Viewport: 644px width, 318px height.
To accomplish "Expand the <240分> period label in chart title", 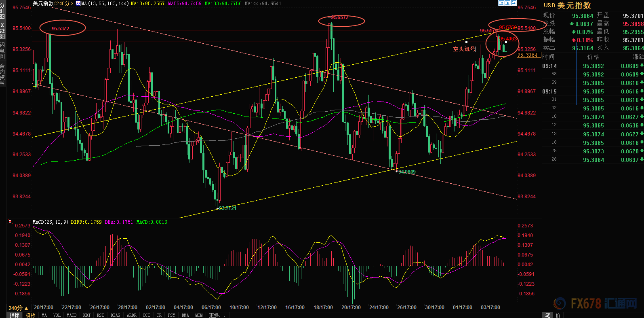I will [64, 3].
